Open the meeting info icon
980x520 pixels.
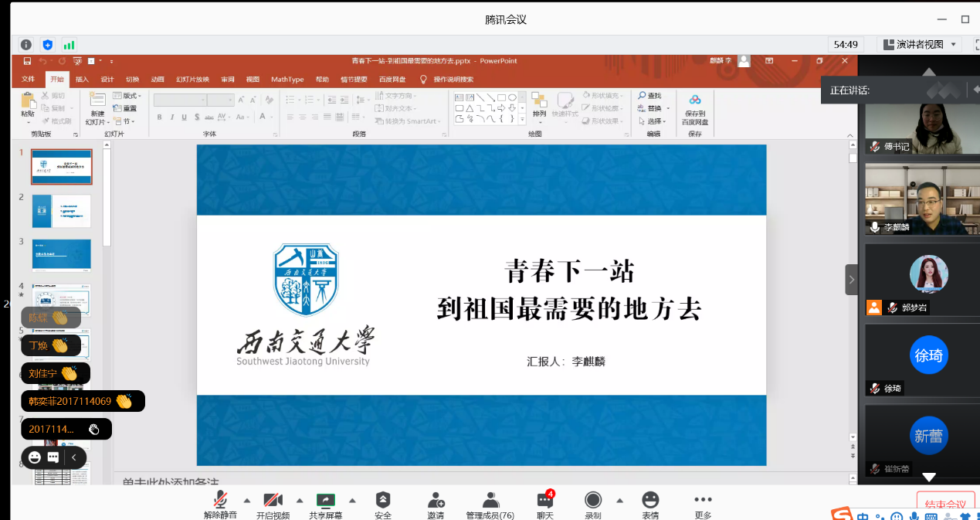[x=26, y=45]
